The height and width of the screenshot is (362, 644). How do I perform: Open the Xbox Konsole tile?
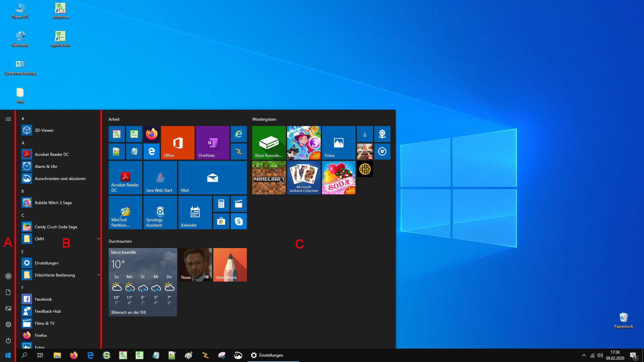269,143
